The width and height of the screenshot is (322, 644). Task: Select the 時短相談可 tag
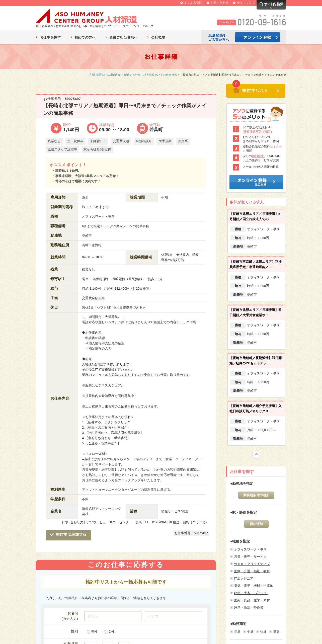(144, 141)
